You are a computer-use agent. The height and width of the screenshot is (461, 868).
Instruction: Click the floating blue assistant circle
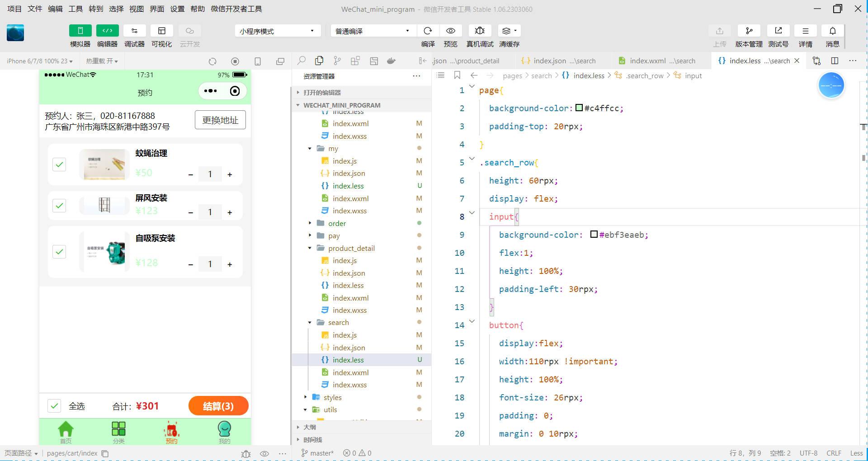831,85
